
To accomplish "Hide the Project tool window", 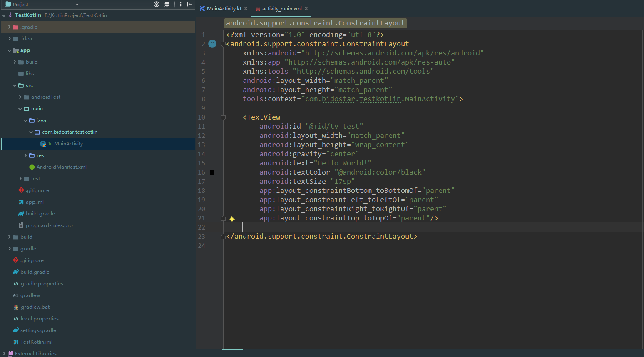I will (x=190, y=4).
